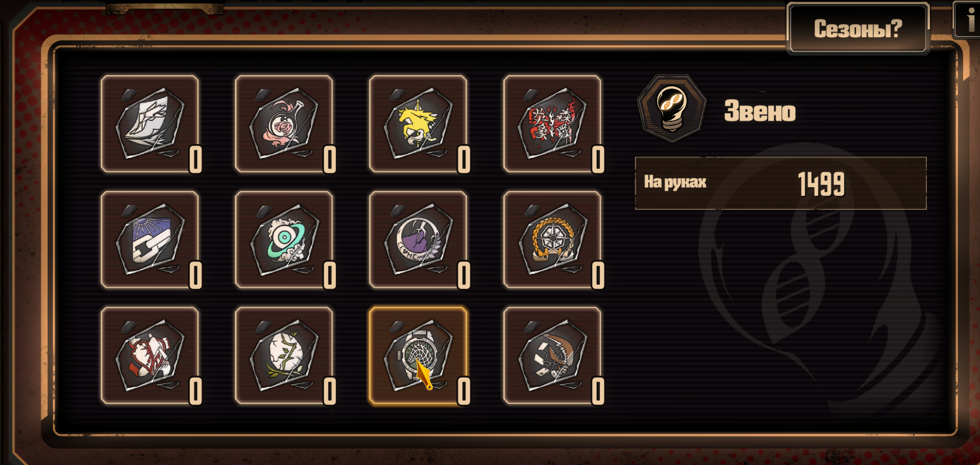Choose the highlighted wristwatch net shard
Viewport: 980px width, 465px height.
[418, 355]
